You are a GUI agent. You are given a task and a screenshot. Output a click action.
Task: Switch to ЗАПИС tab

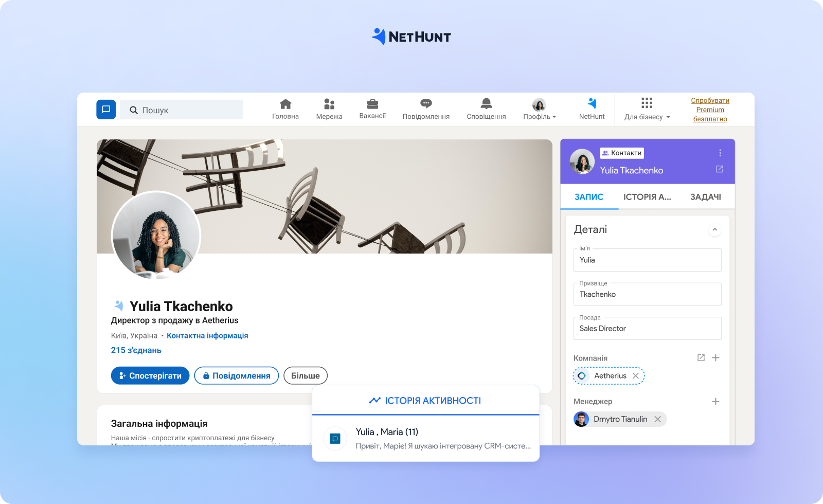pyautogui.click(x=589, y=197)
